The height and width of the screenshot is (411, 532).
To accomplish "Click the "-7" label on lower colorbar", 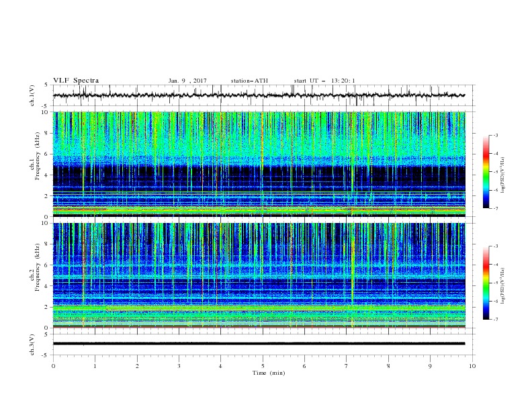I will (495, 319).
